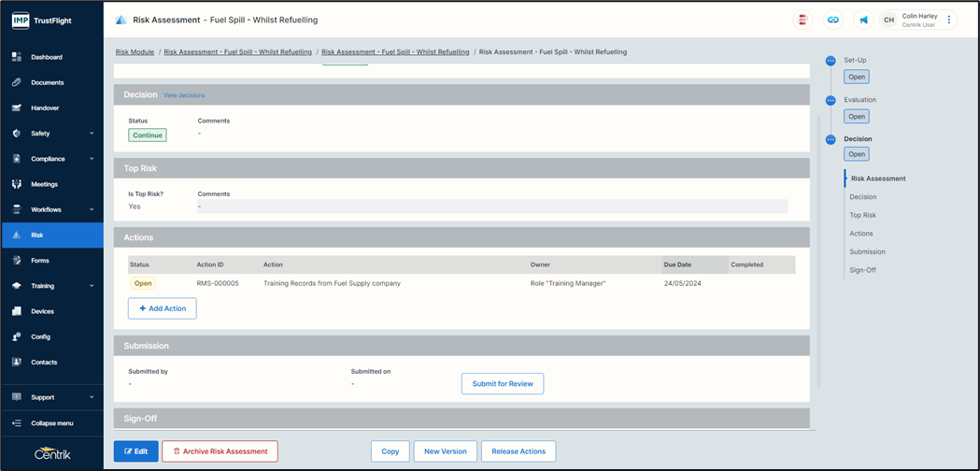980x471 pixels.
Task: Go to Sign-Off in the section outline
Action: (x=862, y=270)
